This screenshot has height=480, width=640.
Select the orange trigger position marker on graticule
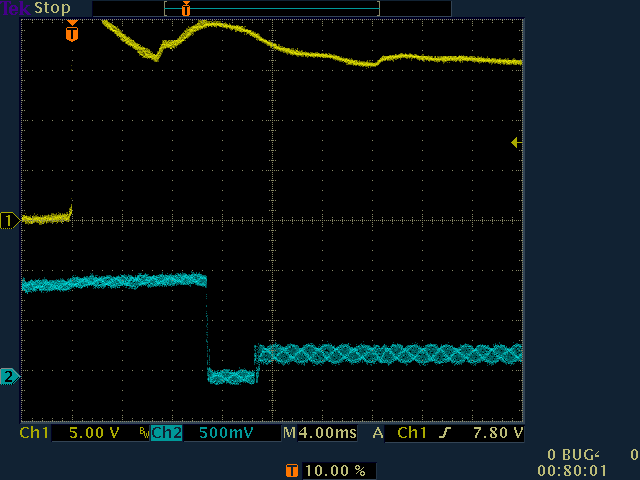(x=71, y=32)
